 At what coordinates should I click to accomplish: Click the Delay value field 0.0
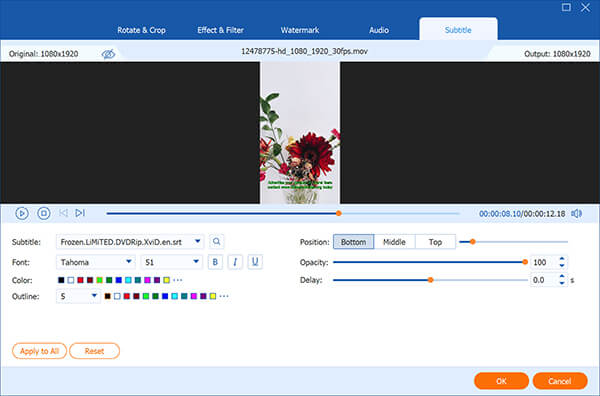click(x=543, y=280)
